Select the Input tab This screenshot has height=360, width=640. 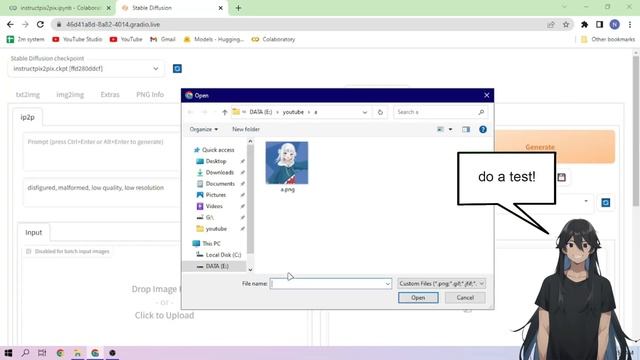click(x=33, y=232)
